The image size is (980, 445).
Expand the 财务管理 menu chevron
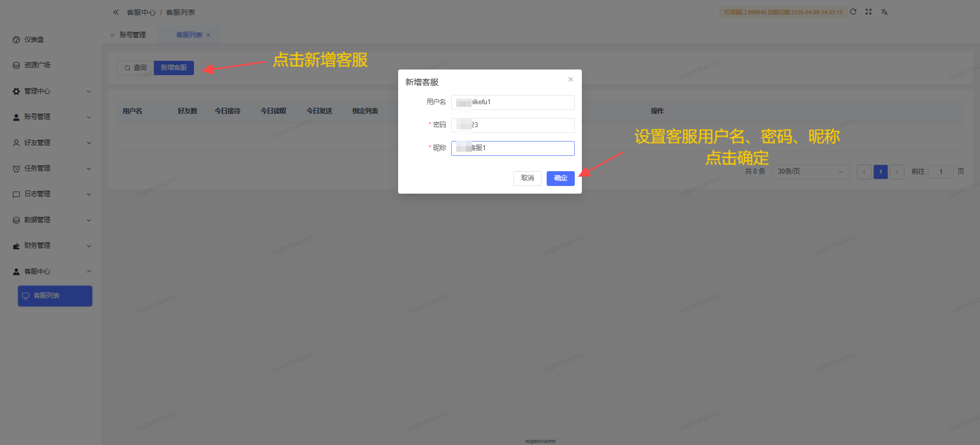pyautogui.click(x=89, y=246)
